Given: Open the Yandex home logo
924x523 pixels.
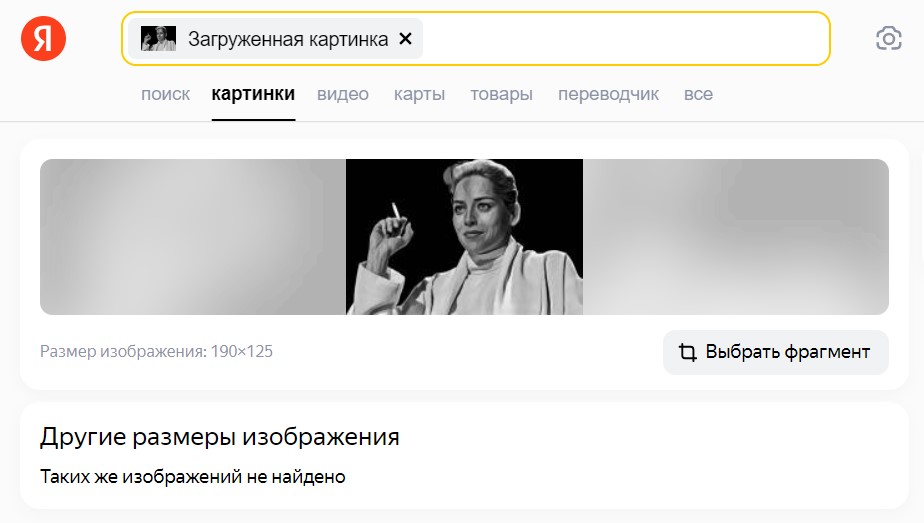Looking at the screenshot, I should [x=43, y=39].
